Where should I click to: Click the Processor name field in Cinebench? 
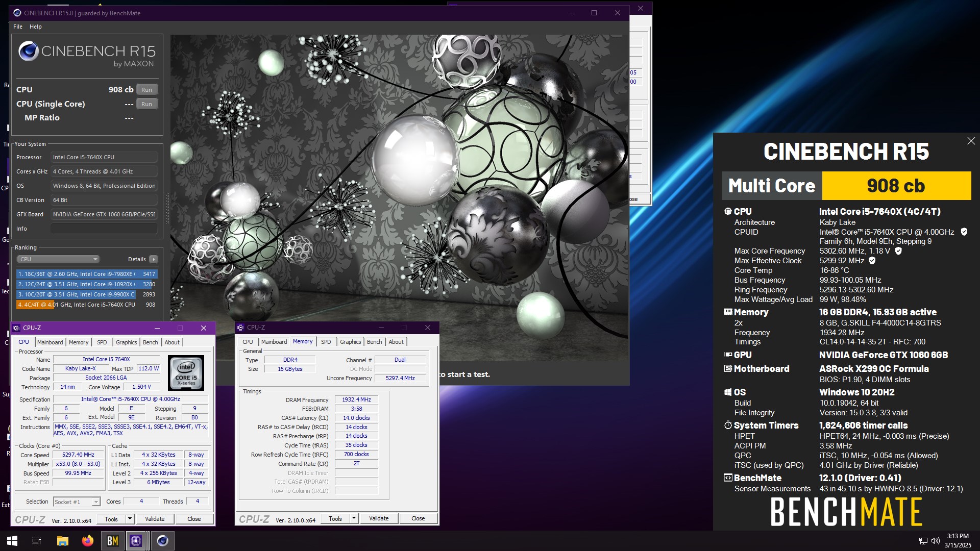[104, 157]
